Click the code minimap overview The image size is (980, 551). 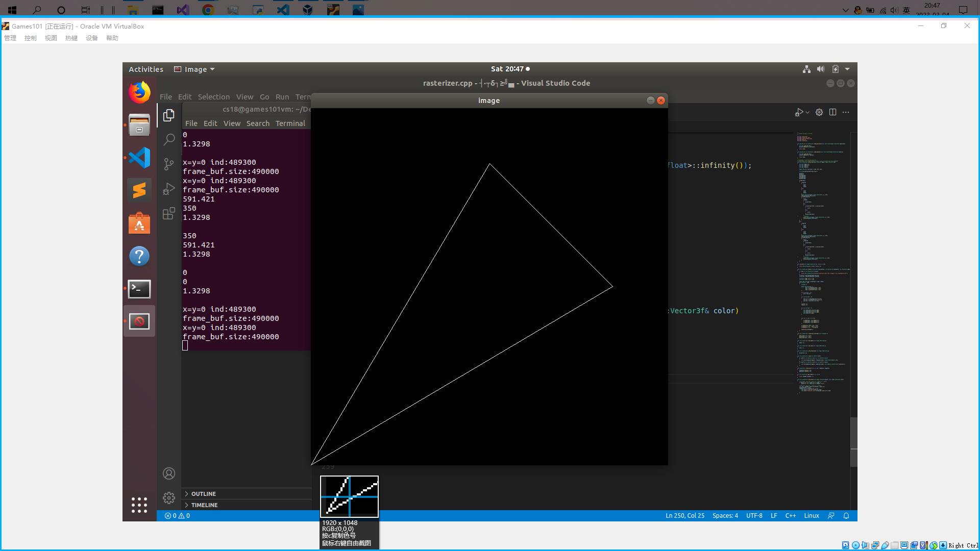(x=822, y=263)
